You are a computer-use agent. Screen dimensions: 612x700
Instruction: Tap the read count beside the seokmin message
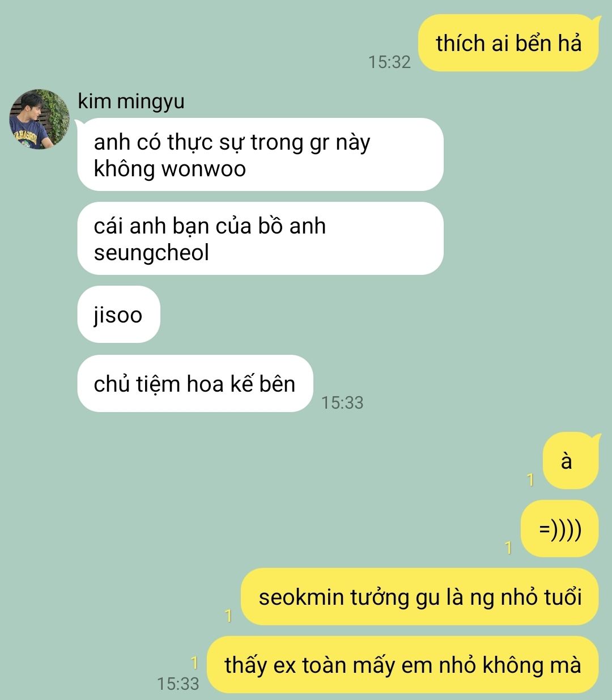point(229,616)
